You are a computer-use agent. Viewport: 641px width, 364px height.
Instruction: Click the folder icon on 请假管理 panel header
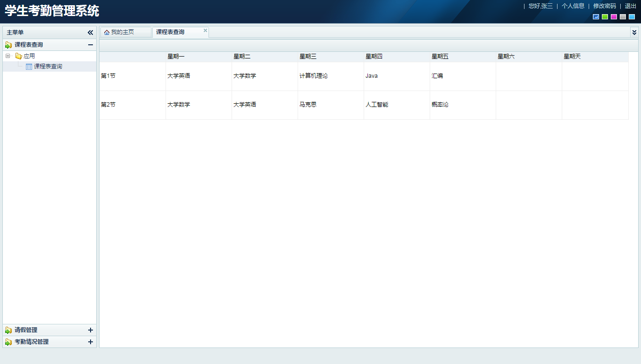(x=8, y=330)
